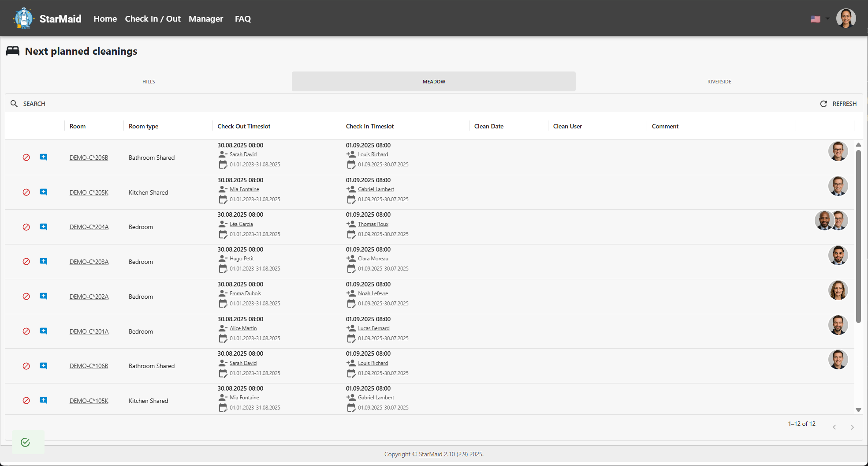The image size is (868, 466).
Task: Click the red block icon for DEMO-C*106B
Action: (x=26, y=366)
